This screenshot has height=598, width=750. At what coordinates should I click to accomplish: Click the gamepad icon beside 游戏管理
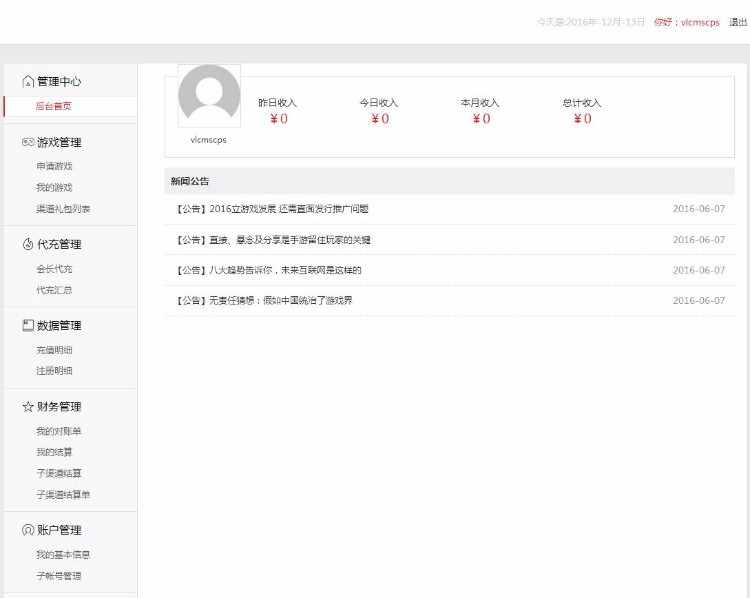point(28,142)
